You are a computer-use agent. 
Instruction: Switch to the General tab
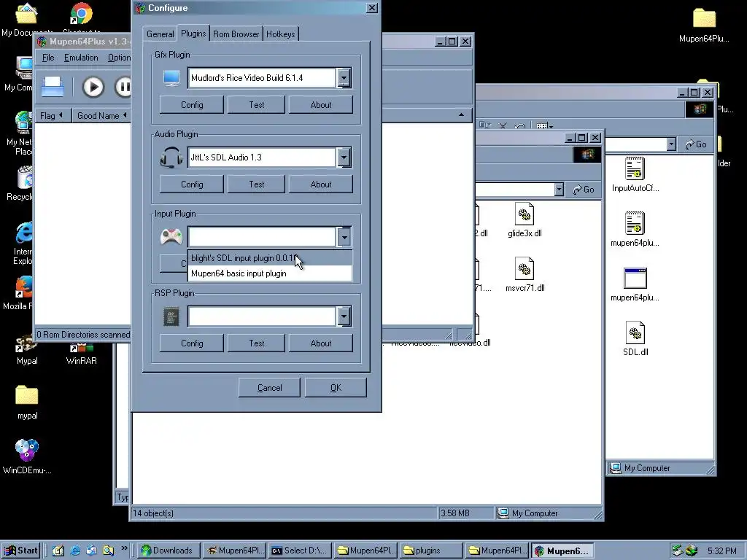(x=160, y=34)
